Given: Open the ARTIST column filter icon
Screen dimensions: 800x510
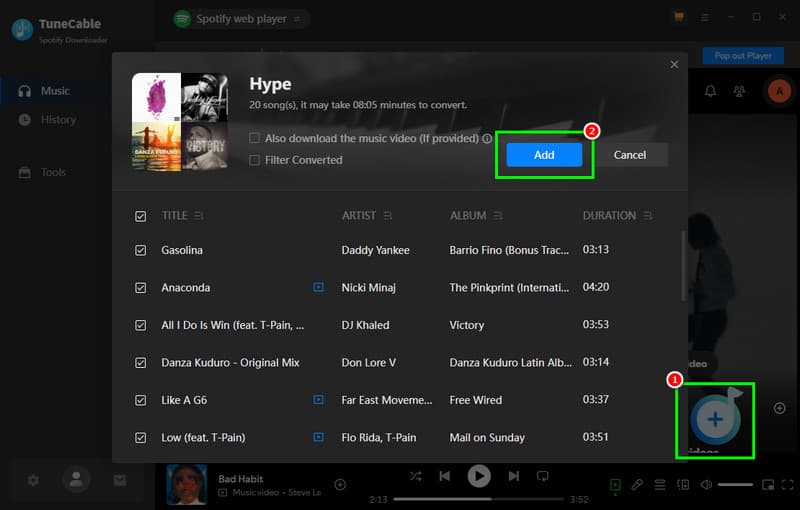Looking at the screenshot, I should point(388,216).
